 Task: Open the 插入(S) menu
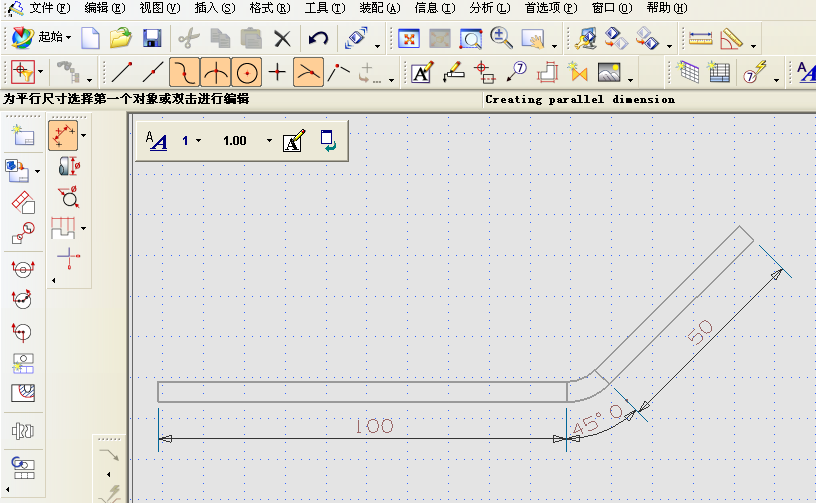click(215, 8)
